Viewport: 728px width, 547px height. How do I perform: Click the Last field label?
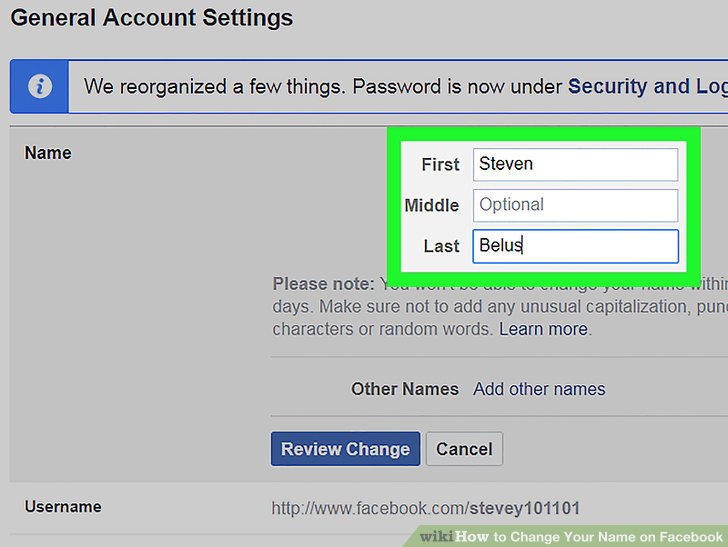tap(441, 247)
